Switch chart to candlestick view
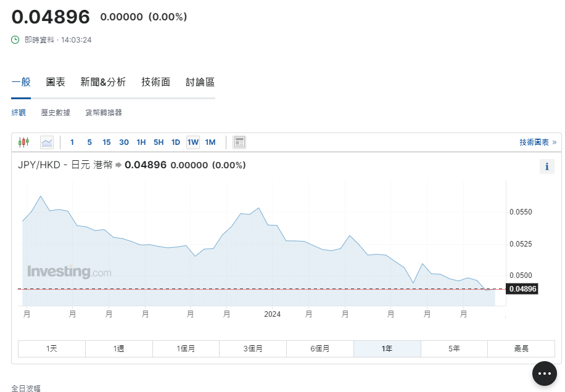The image size is (565, 392). (25, 142)
